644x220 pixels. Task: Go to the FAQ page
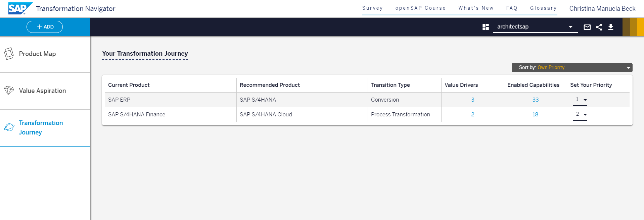[512, 8]
